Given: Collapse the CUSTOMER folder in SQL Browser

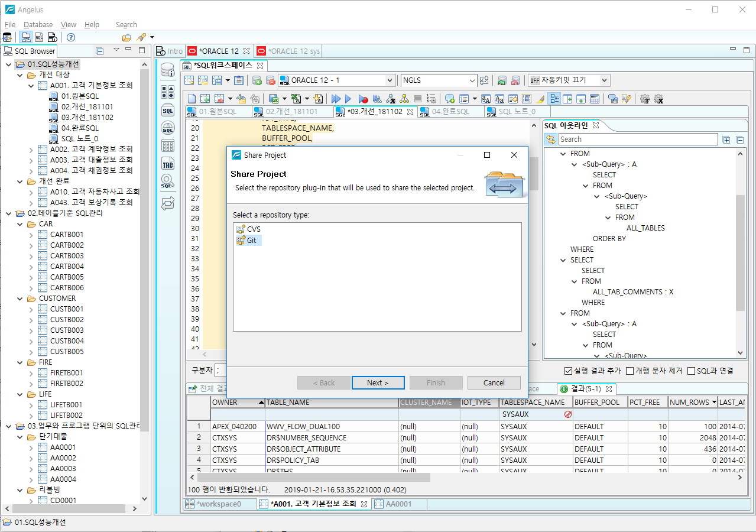Looking at the screenshot, I should point(20,299).
